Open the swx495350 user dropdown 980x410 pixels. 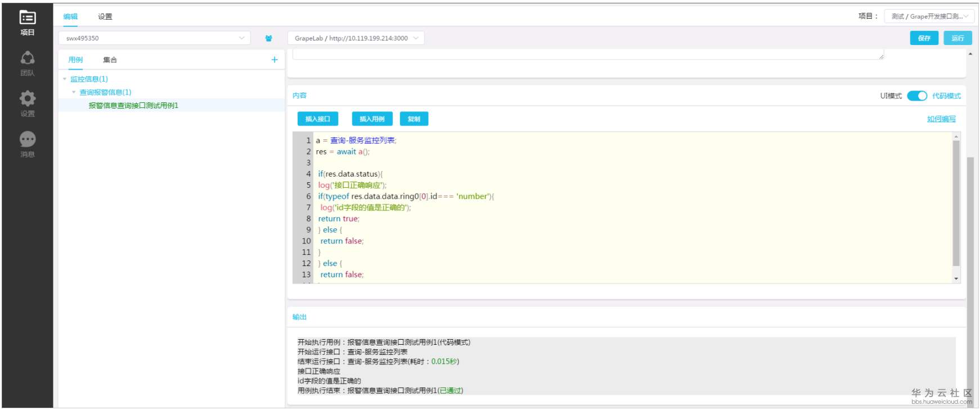click(x=155, y=38)
